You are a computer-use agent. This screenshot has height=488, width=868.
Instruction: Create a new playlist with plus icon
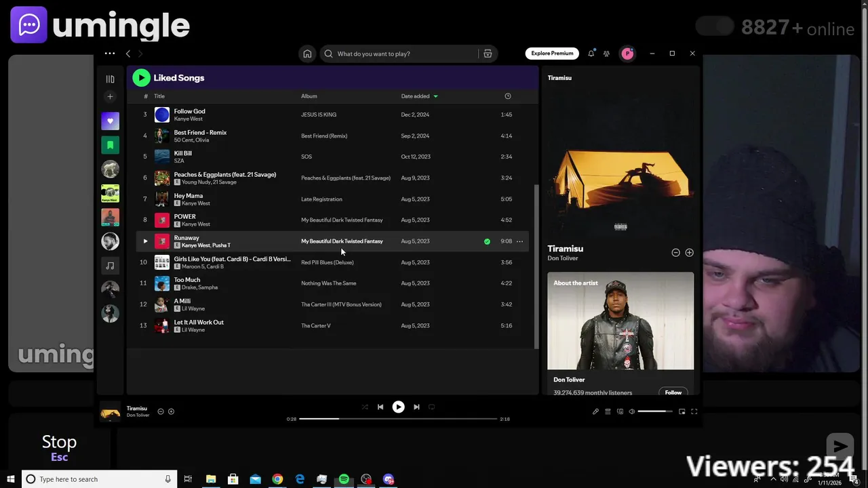click(110, 97)
